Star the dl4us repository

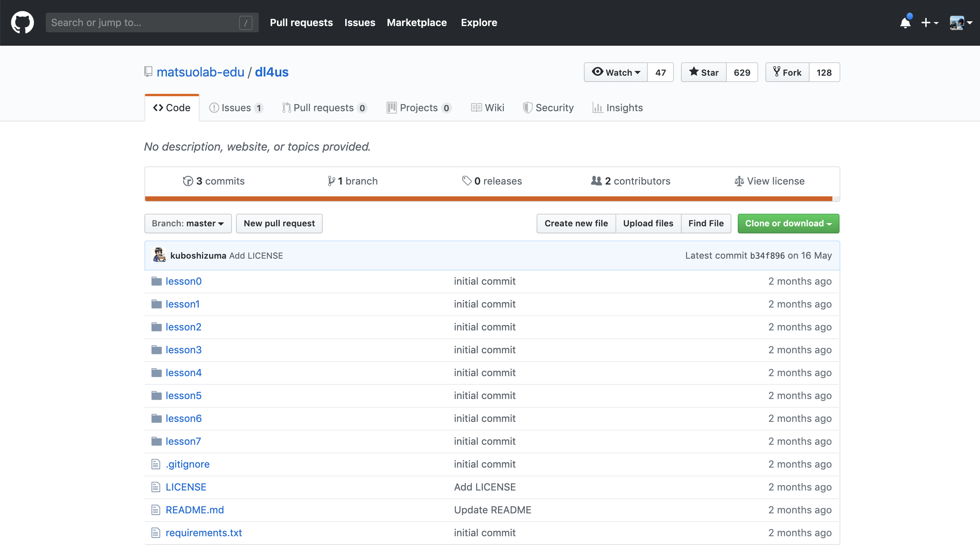[704, 72]
